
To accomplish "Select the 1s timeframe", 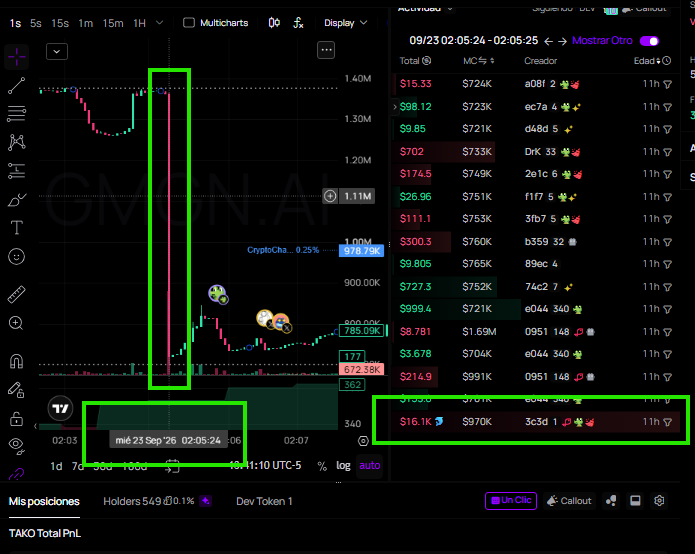I will tap(16, 23).
